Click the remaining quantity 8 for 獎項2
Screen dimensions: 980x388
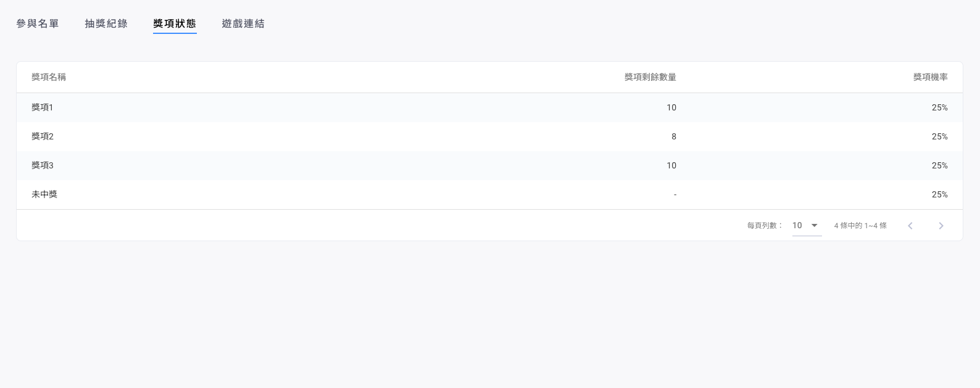point(673,136)
